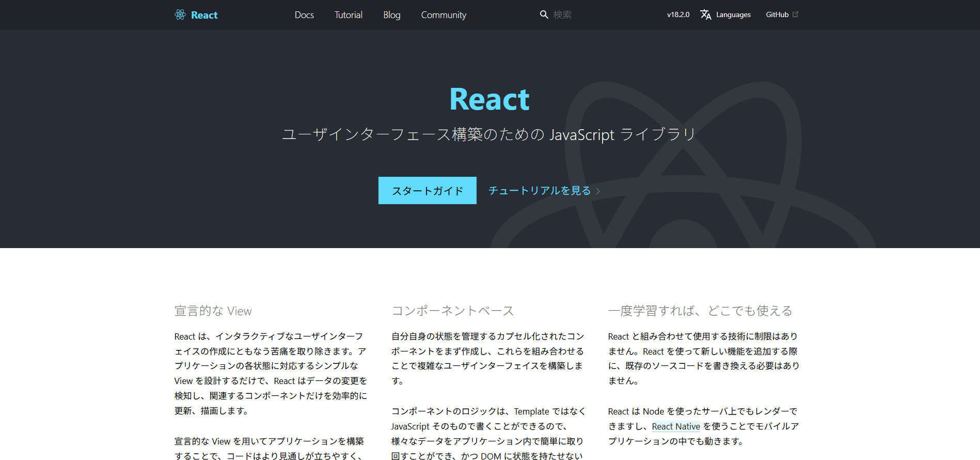
Task: Click the Languages translate icon
Action: coord(705,14)
